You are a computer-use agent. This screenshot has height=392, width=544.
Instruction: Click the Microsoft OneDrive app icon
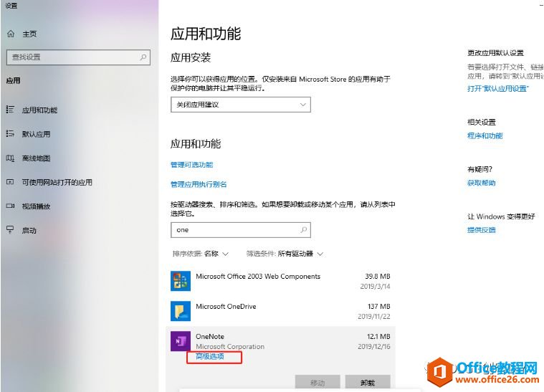coord(181,311)
